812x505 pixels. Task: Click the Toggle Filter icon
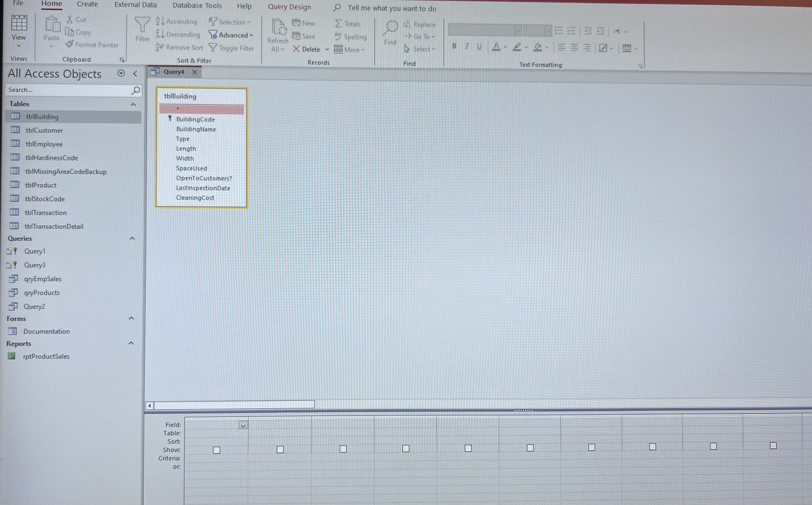[213, 48]
